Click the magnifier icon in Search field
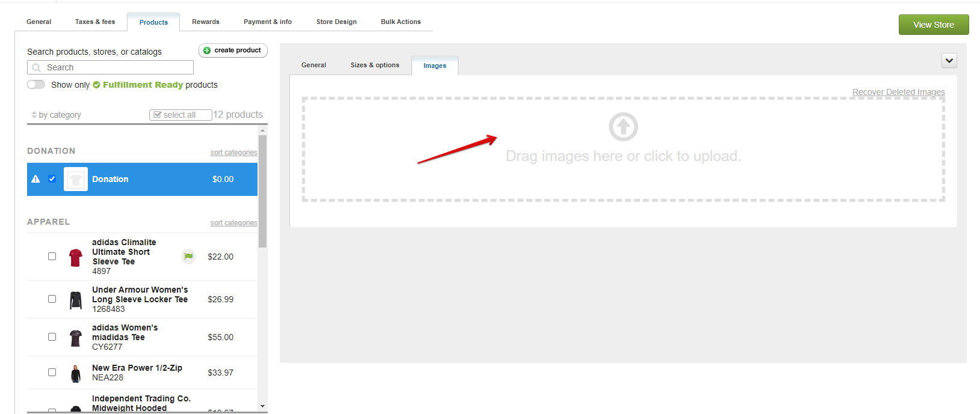Image resolution: width=980 pixels, height=414 pixels. coord(37,68)
